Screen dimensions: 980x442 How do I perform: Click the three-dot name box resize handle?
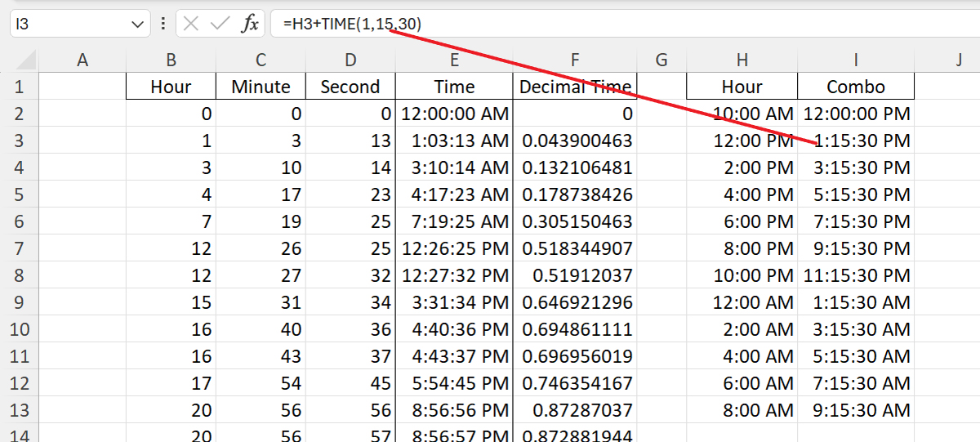coord(163,24)
